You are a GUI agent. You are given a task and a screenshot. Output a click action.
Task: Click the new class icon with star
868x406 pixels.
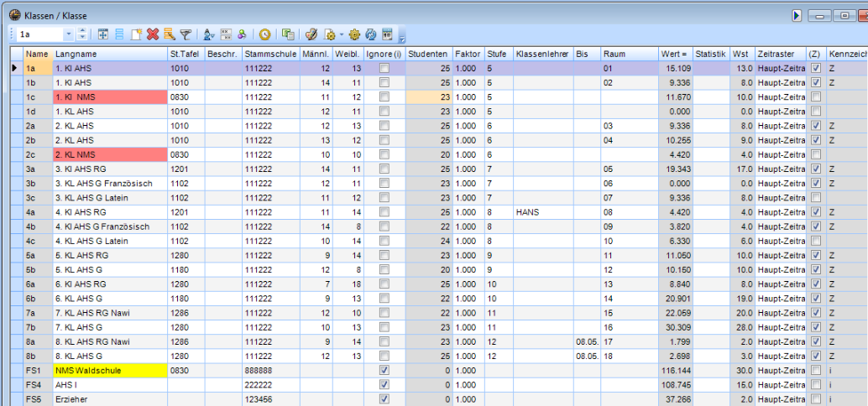(136, 34)
